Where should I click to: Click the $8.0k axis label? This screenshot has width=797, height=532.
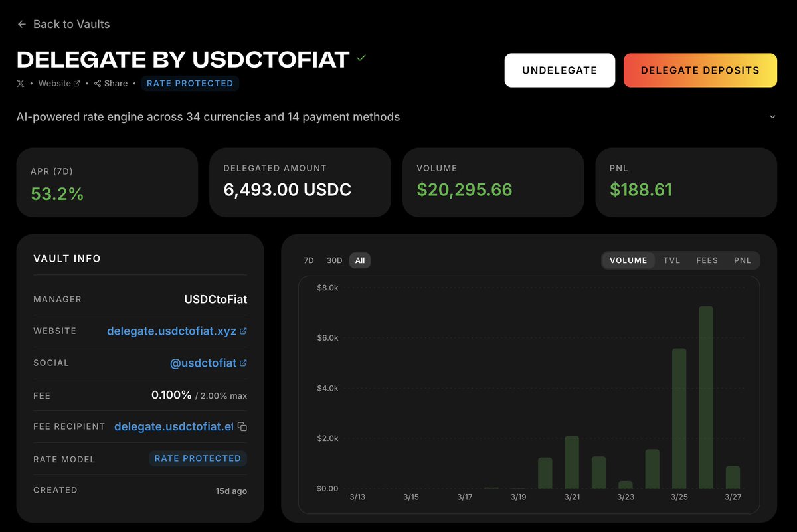(x=327, y=288)
